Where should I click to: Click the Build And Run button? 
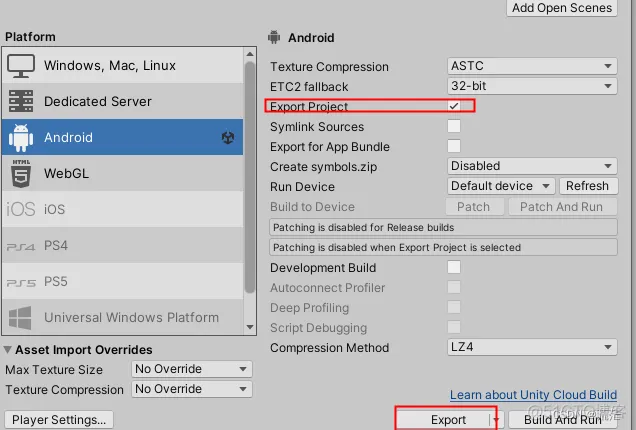[x=563, y=420]
